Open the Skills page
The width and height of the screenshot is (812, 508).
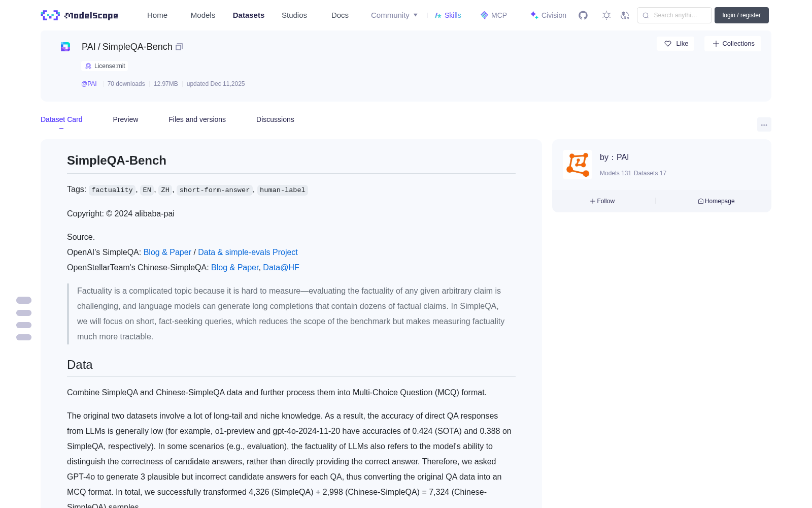point(448,15)
